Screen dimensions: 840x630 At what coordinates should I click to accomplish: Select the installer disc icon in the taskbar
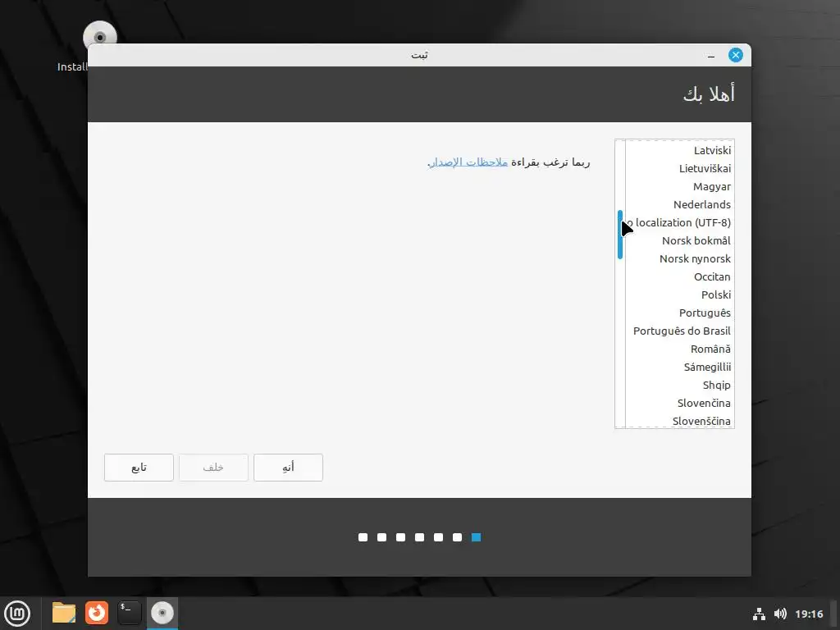[162, 613]
